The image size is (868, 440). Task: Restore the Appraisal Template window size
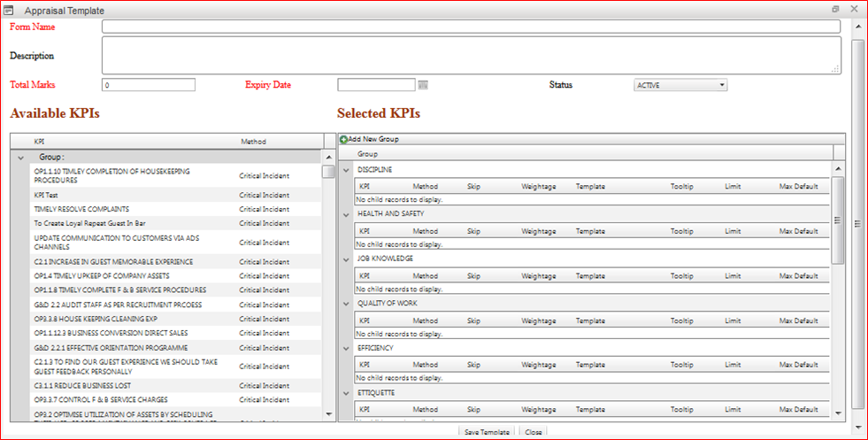835,9
